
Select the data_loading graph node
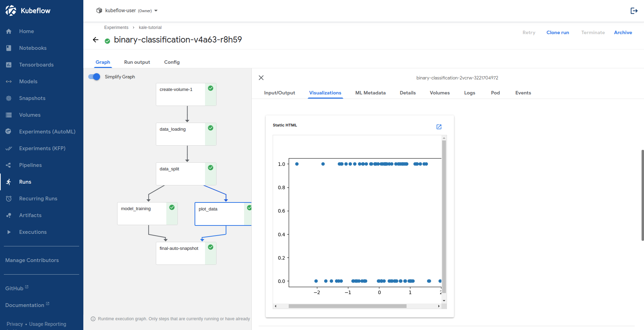tap(186, 134)
